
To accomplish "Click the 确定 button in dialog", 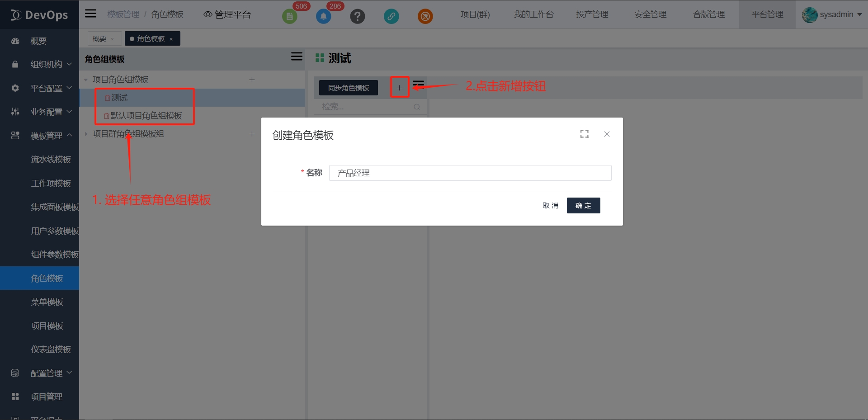I will click(x=583, y=206).
